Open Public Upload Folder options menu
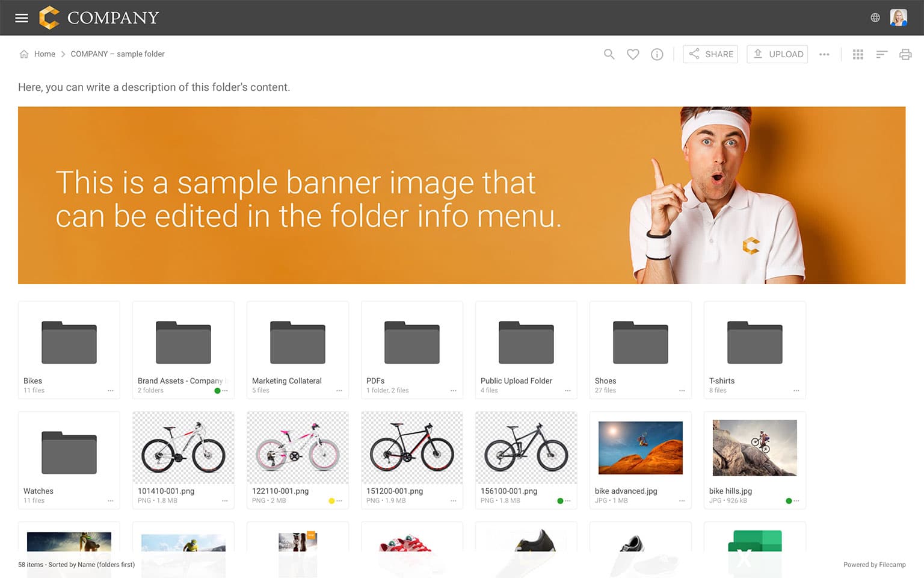 (568, 391)
